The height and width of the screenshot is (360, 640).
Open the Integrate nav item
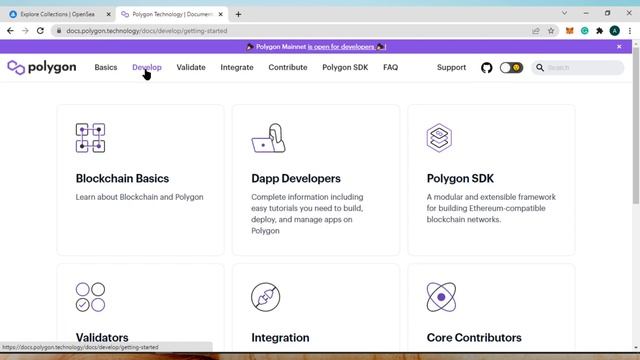click(x=237, y=67)
